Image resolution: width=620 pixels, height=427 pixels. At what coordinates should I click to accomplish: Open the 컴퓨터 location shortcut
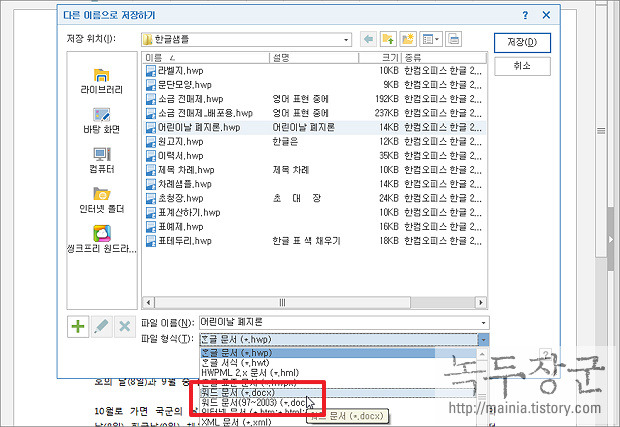[x=102, y=161]
